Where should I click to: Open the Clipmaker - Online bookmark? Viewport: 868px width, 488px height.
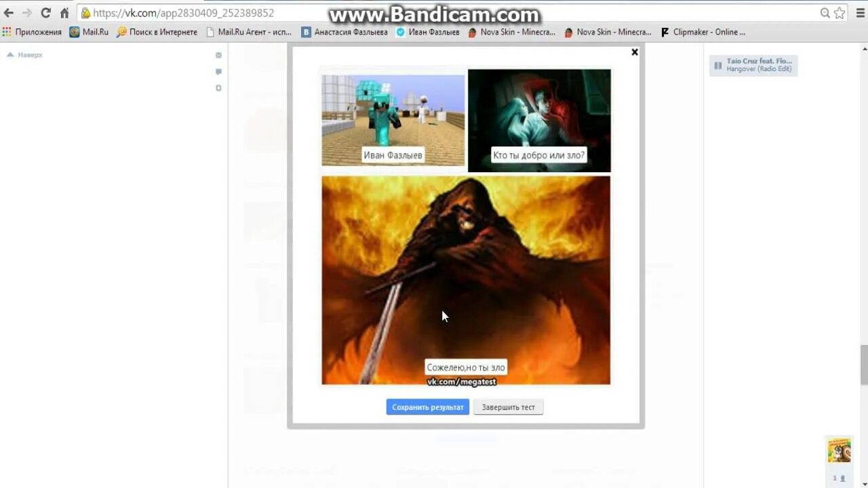[x=703, y=32]
